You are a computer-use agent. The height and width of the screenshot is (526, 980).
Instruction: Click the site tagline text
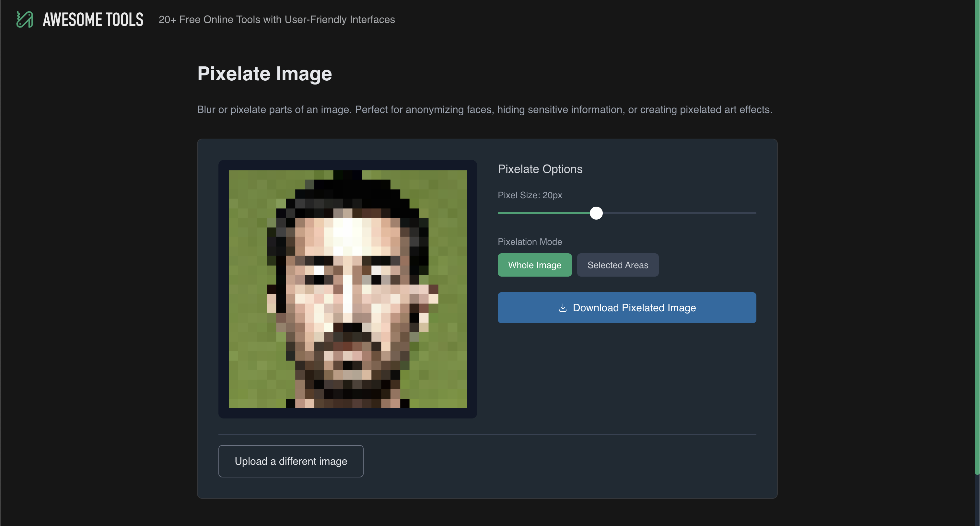[276, 19]
